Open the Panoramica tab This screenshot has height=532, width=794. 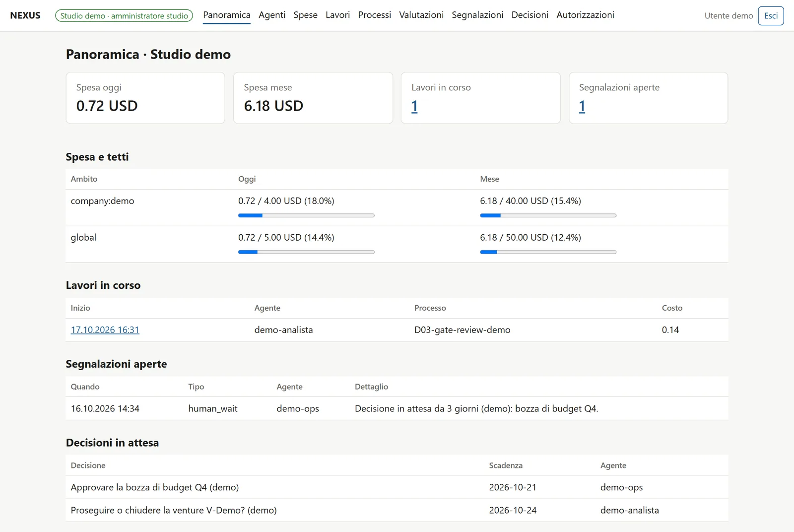coord(226,15)
